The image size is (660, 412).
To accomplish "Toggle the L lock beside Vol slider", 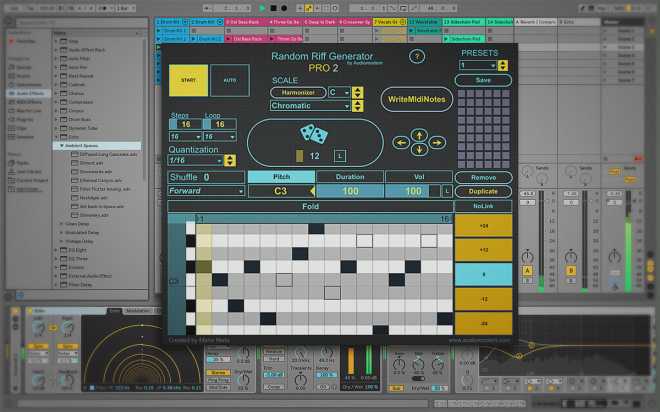I will pos(447,191).
